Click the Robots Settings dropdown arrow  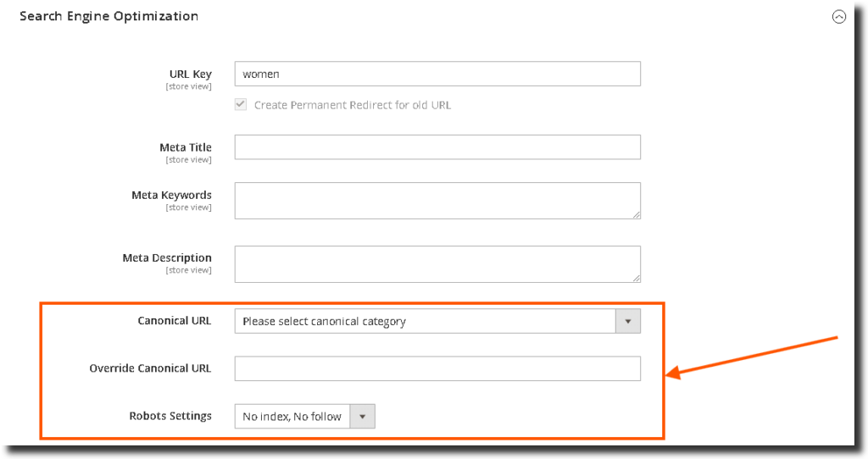[363, 417]
